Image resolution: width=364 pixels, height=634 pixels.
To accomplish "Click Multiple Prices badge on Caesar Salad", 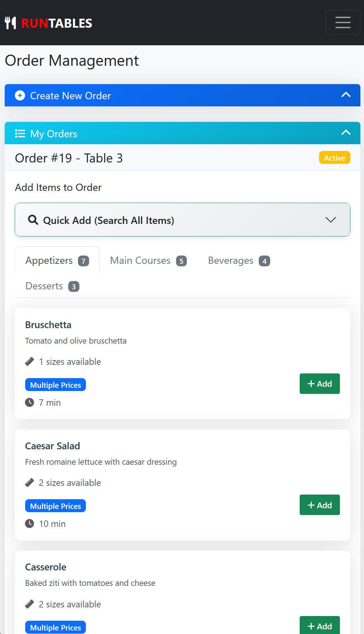I will click(55, 506).
